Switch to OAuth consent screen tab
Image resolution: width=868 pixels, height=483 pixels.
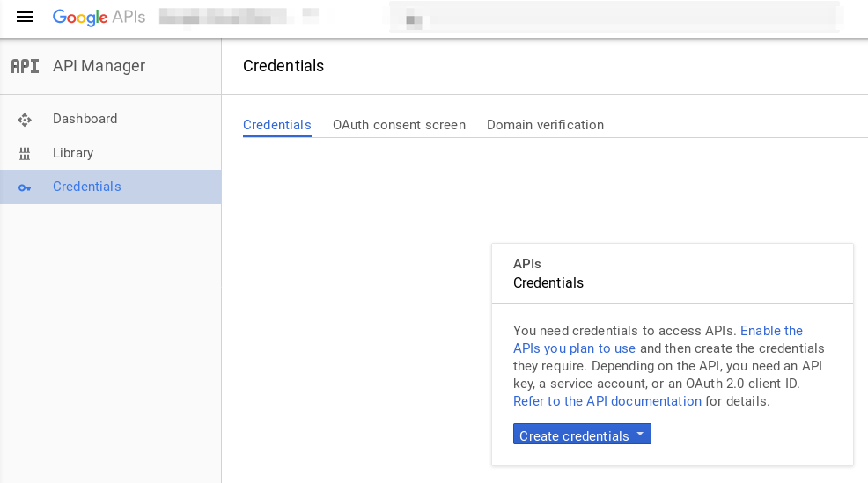point(399,125)
